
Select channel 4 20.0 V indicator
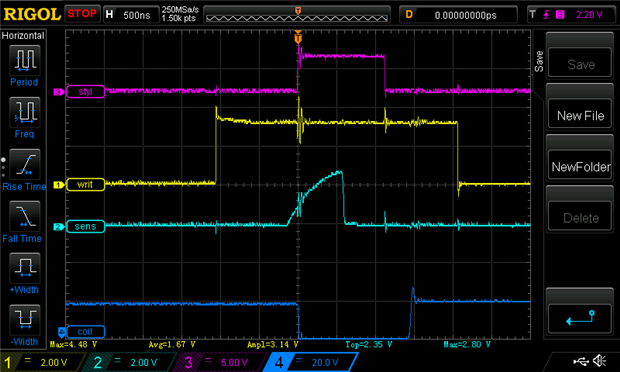click(x=310, y=362)
